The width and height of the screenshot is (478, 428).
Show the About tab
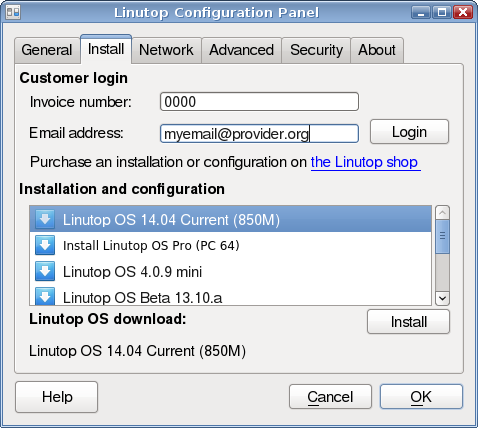tap(377, 50)
